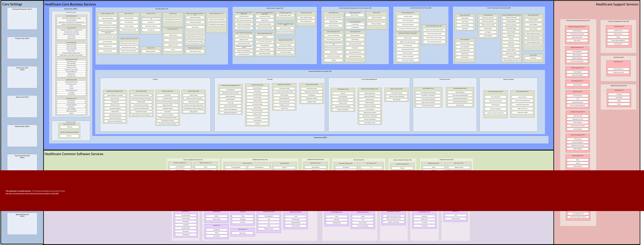The height and width of the screenshot is (245, 644).
Task: Click 'Service Planning and Commissioning CB5' title
Action: tap(499, 8)
